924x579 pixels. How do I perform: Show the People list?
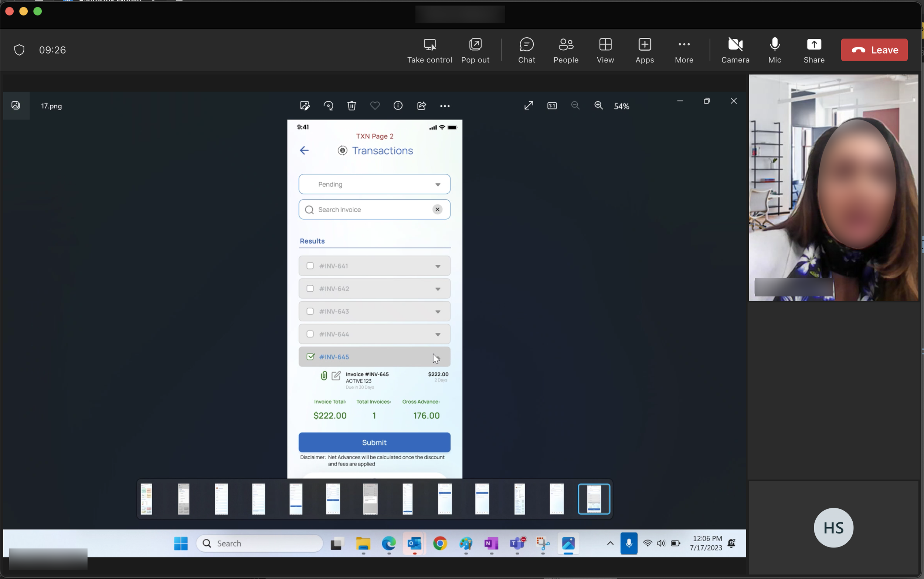tap(566, 50)
